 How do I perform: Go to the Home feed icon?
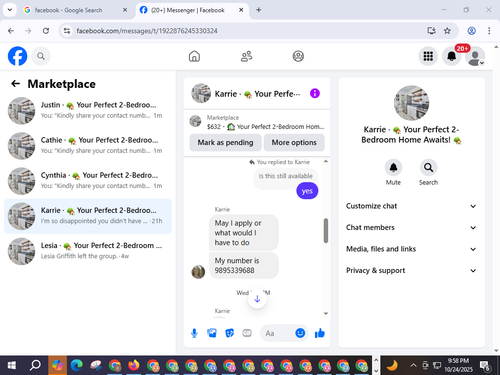[x=194, y=56]
